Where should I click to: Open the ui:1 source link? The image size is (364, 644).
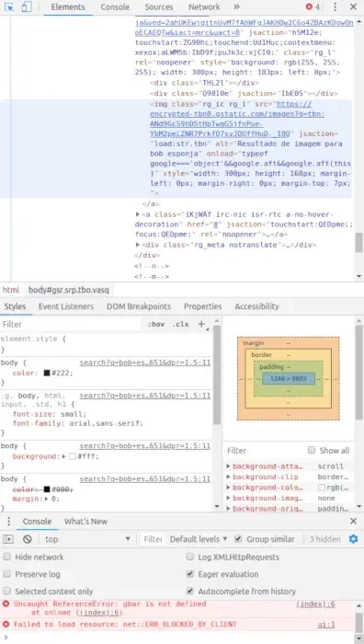click(x=326, y=625)
